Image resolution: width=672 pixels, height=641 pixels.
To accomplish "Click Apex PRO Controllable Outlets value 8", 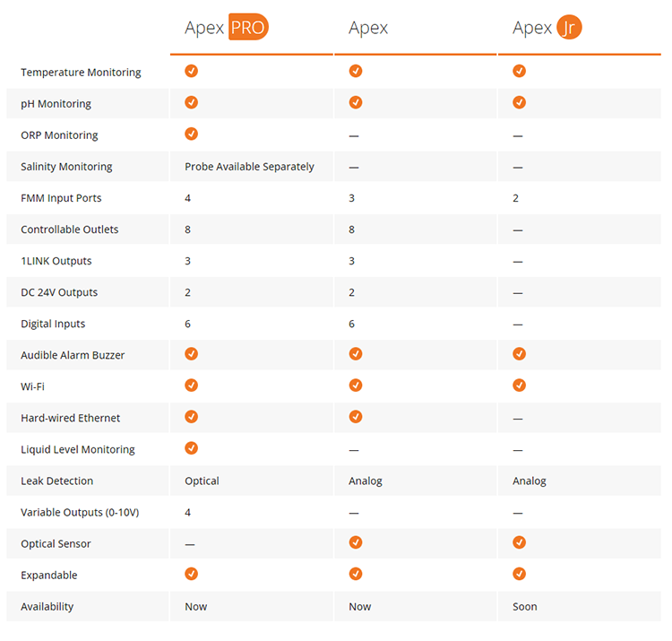I will click(x=188, y=230).
